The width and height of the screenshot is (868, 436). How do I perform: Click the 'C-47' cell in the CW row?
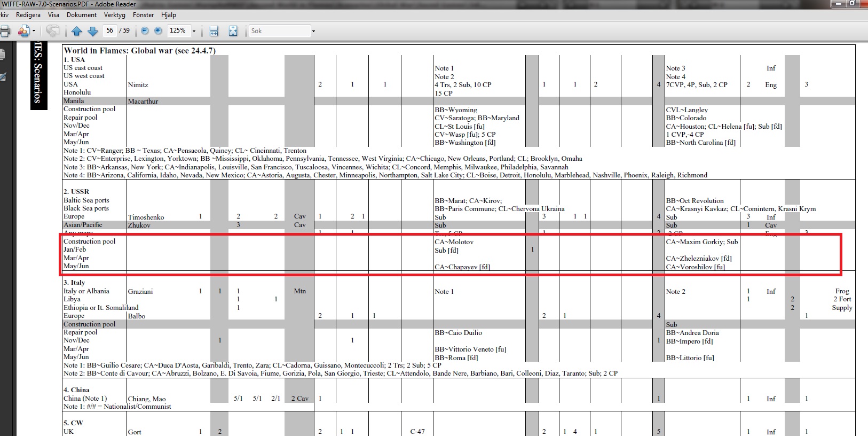coord(417,432)
